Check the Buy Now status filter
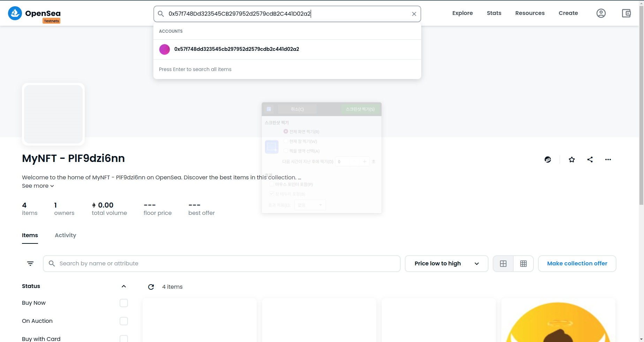This screenshot has width=644, height=342. 124,303
